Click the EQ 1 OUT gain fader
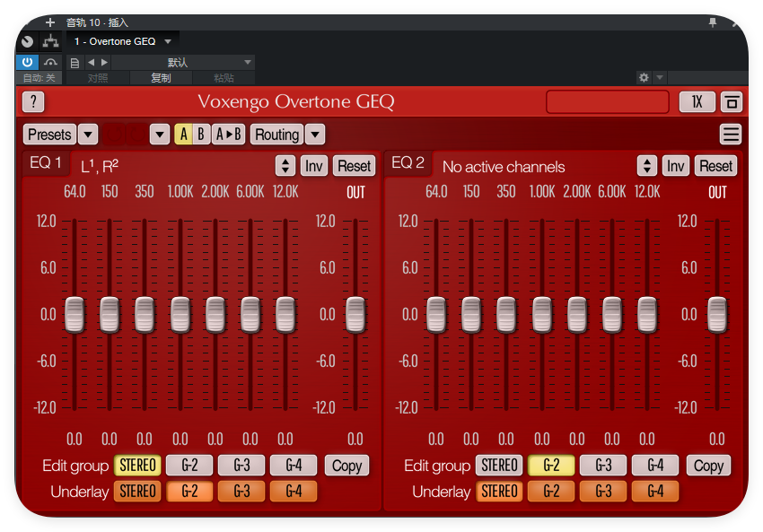The image size is (763, 532). [x=355, y=315]
